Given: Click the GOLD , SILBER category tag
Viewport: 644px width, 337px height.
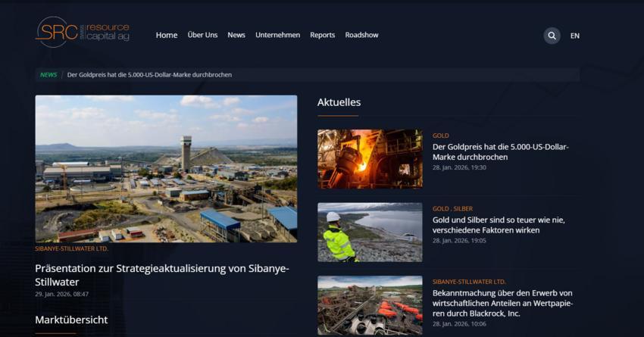Looking at the screenshot, I should click(x=452, y=208).
